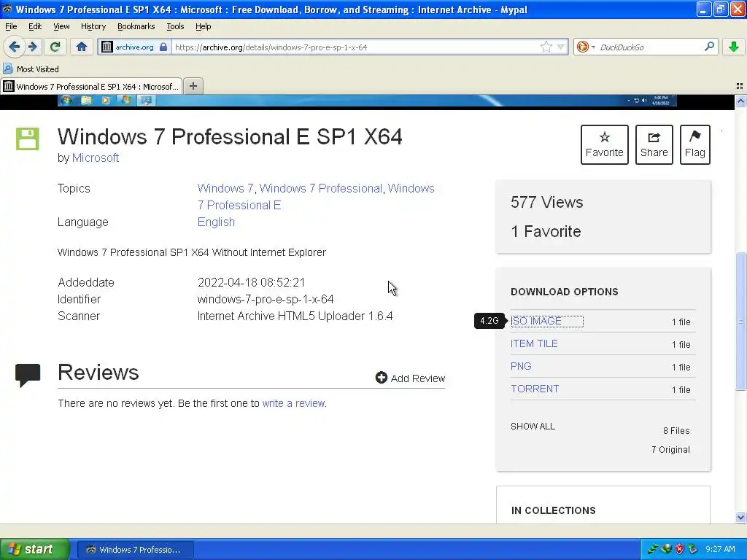Viewport: 747px width, 560px height.
Task: Click the Add Review plus icon
Action: click(x=381, y=378)
